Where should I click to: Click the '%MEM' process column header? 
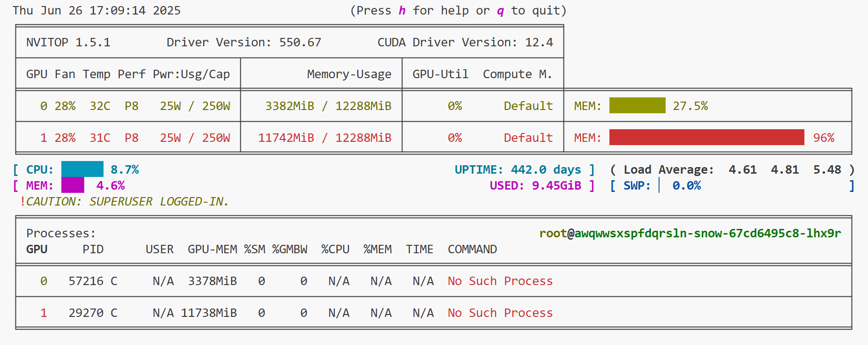point(378,249)
